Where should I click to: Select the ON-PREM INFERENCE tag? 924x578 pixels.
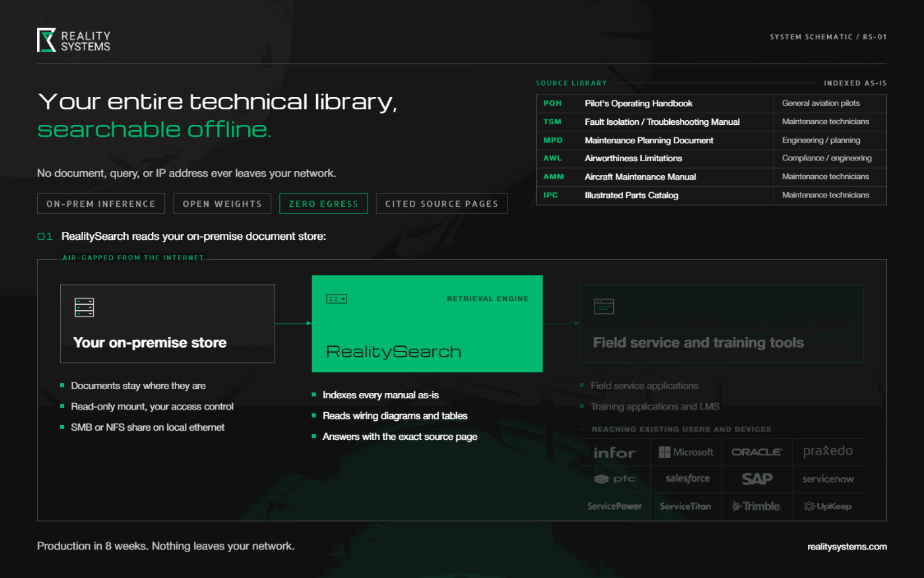(x=100, y=203)
